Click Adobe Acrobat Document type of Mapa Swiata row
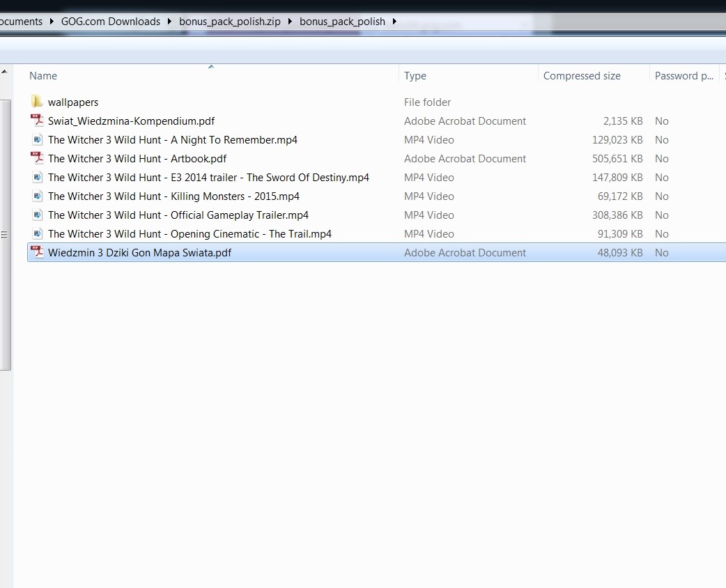Screen dimensions: 726x588 [465, 253]
